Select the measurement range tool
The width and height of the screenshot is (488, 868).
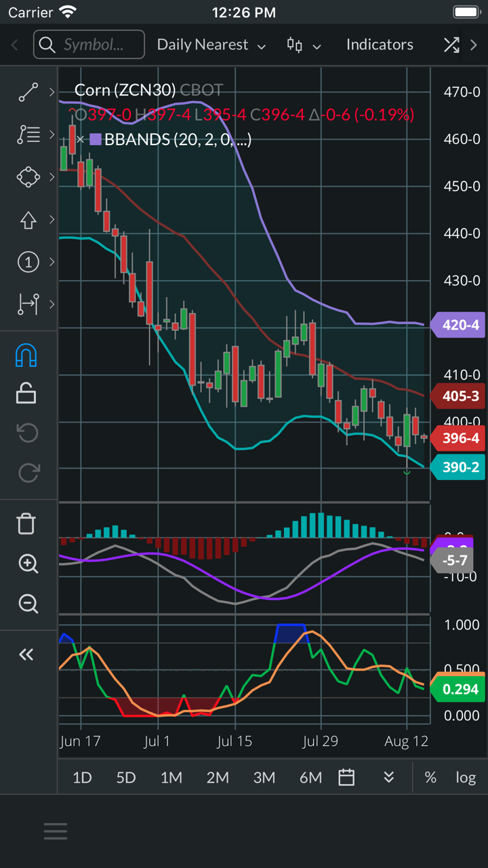(x=28, y=304)
